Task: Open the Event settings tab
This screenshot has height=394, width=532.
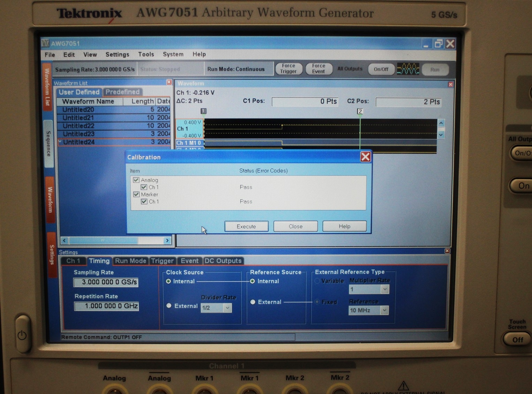Action: click(189, 261)
